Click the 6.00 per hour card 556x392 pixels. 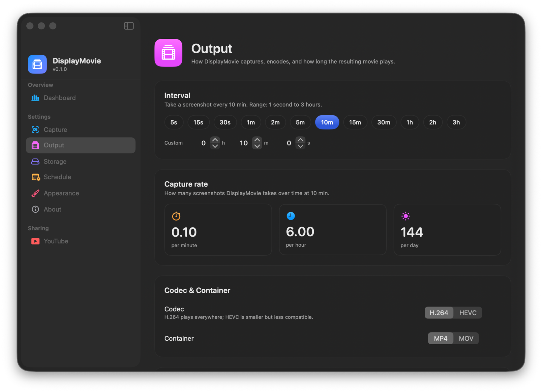(x=333, y=230)
